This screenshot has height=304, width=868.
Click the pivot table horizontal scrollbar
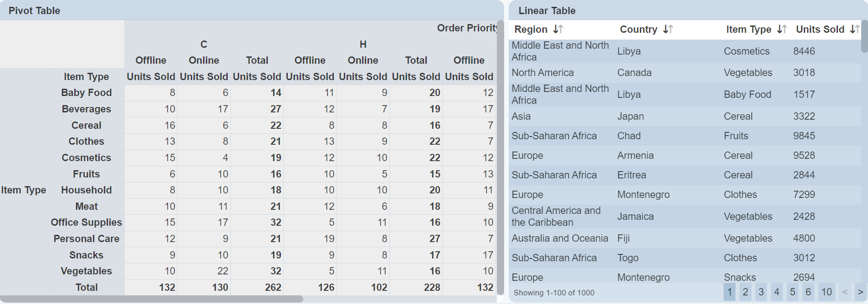(152, 299)
